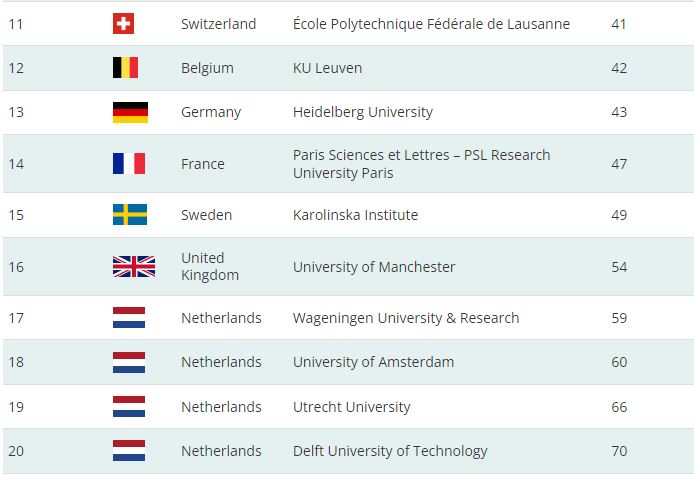
Task: Open École Polytechnique Fédérale de Lausanne entry
Action: click(x=431, y=23)
